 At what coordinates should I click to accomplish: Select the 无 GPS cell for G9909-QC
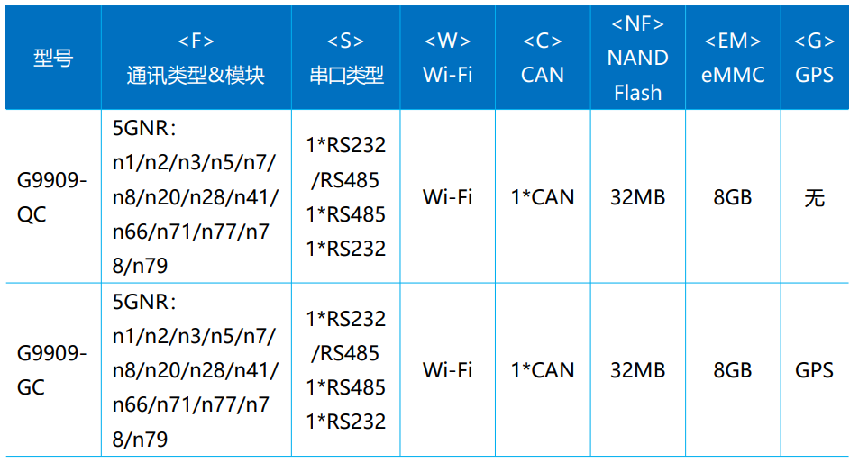point(814,197)
